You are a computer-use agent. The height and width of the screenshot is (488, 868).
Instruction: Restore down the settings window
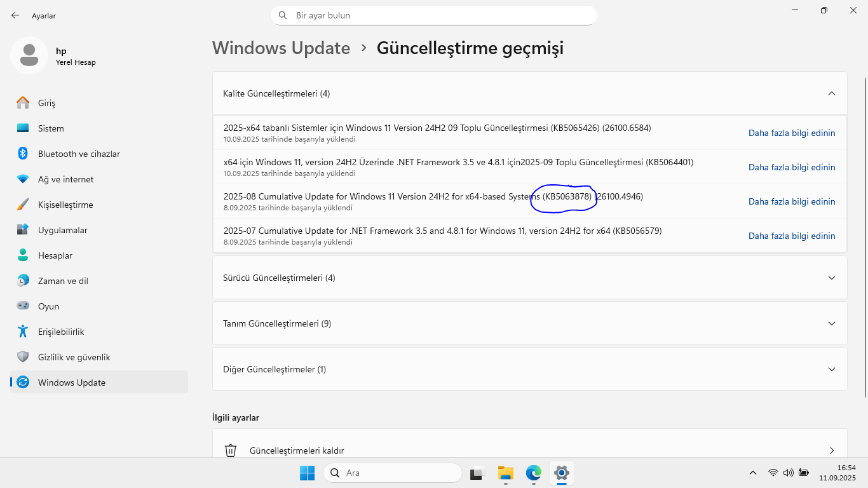[824, 10]
